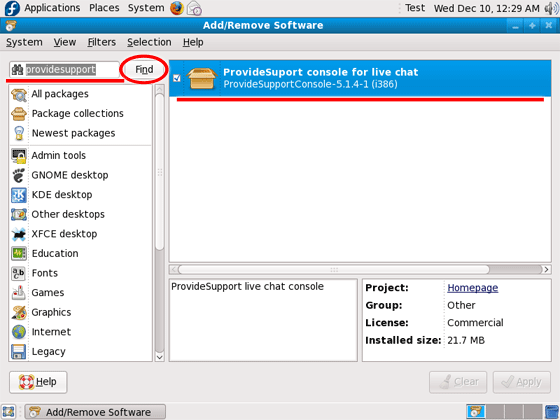Click the KDE desktop icon
This screenshot has height=420, width=560.
coord(19,195)
